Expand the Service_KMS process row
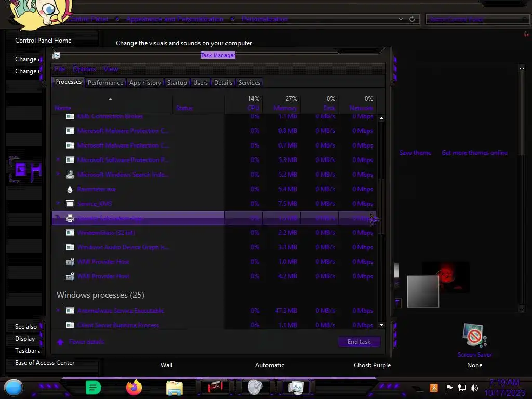 click(58, 203)
